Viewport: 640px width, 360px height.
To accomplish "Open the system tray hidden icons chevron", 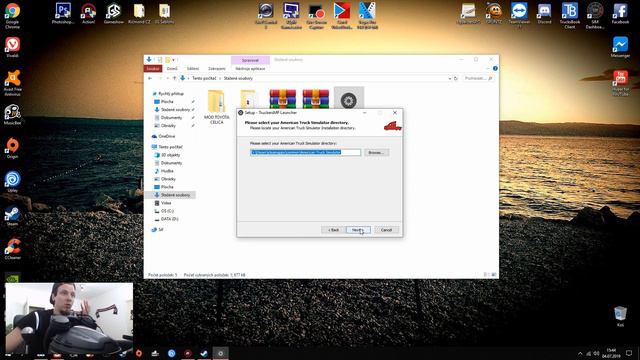I will (x=580, y=353).
